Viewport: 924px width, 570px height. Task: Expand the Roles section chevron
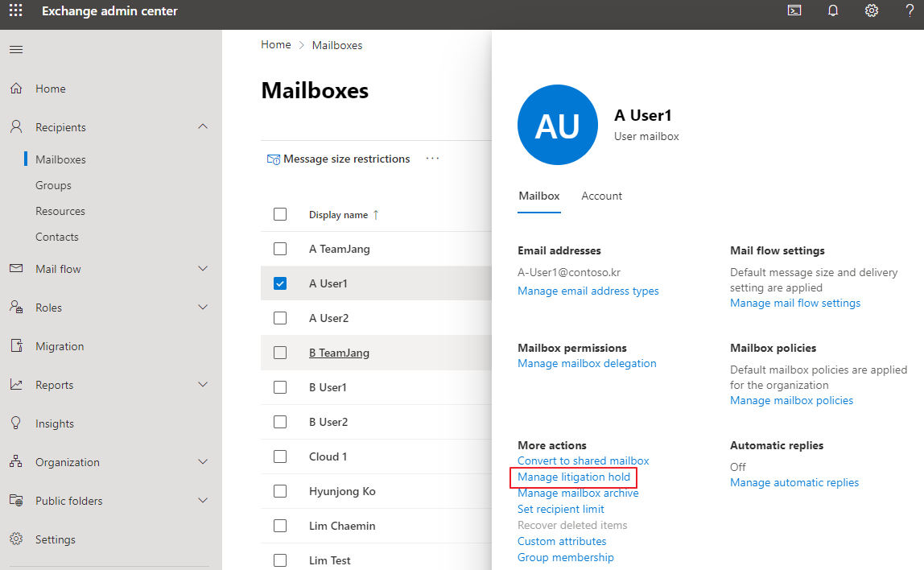pyautogui.click(x=203, y=307)
